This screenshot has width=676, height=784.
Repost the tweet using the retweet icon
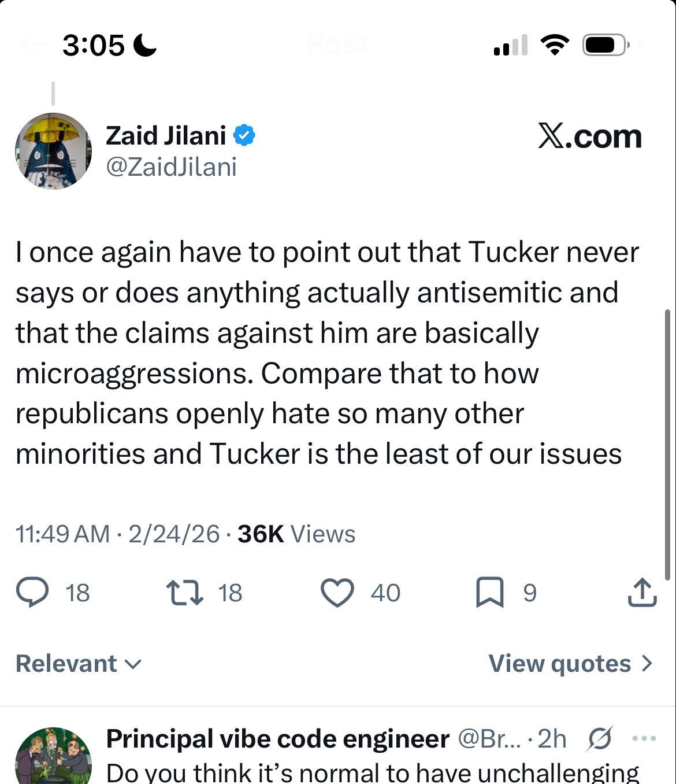tap(184, 593)
